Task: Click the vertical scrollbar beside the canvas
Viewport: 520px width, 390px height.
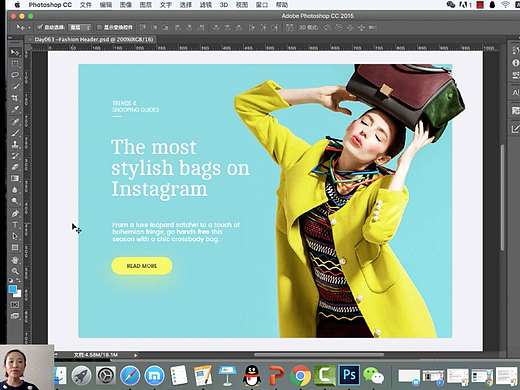Action: 502,197
